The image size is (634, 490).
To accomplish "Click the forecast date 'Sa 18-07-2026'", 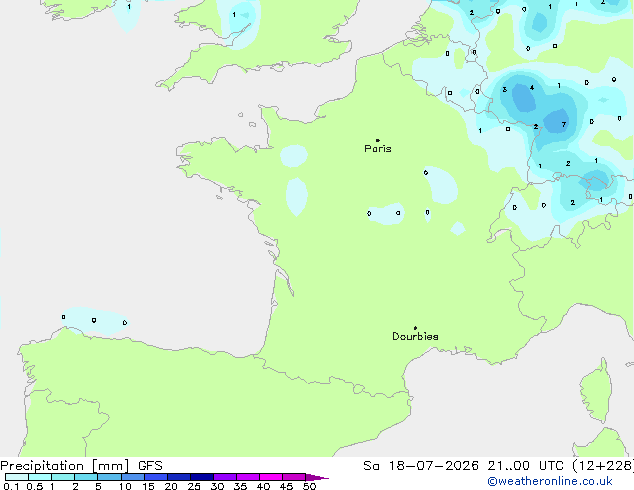I will coord(421,466).
